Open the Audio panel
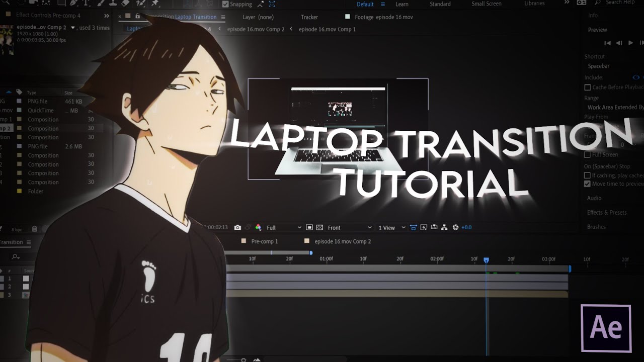The width and height of the screenshot is (644, 362). pos(594,198)
